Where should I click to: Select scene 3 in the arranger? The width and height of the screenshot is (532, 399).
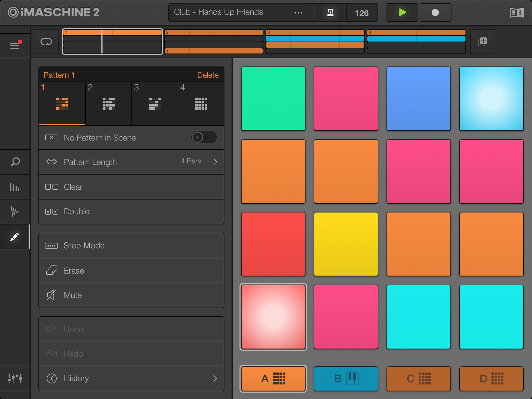tap(315, 42)
